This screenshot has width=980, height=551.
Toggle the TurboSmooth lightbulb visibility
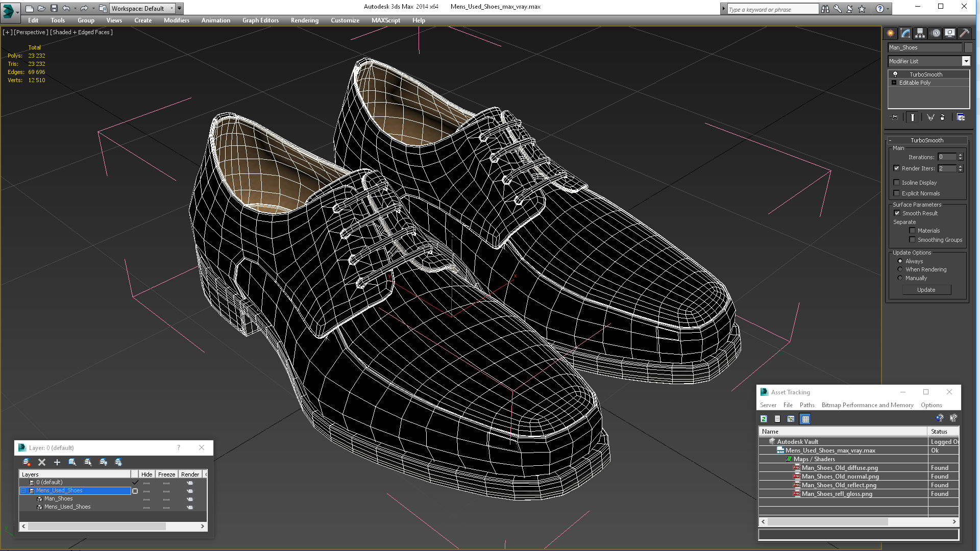pyautogui.click(x=895, y=74)
